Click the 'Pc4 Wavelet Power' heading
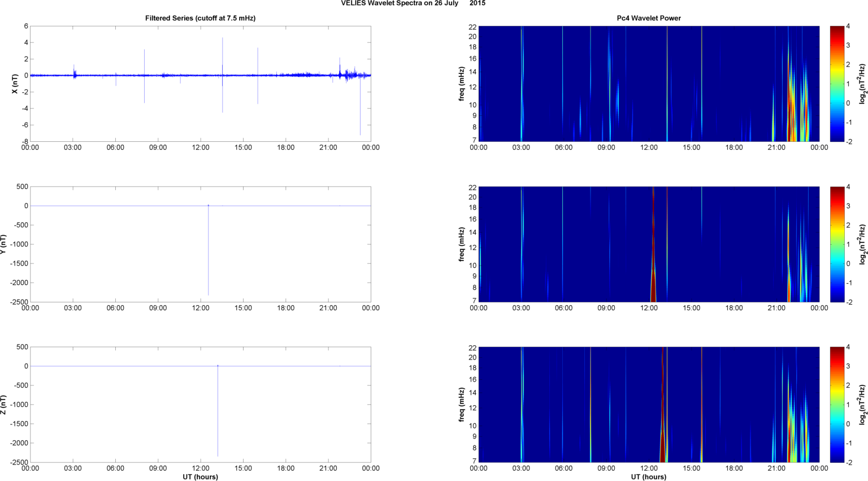This screenshot has width=868, height=481. click(x=648, y=18)
